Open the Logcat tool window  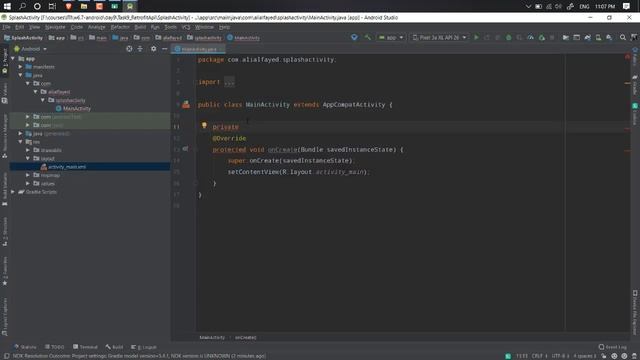point(144,347)
